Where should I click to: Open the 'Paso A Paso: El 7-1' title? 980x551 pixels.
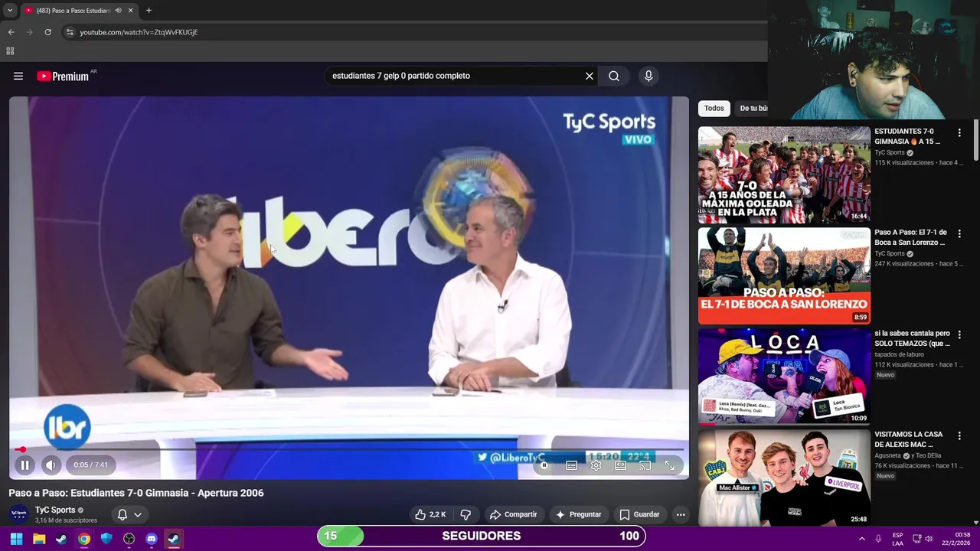[x=910, y=237]
